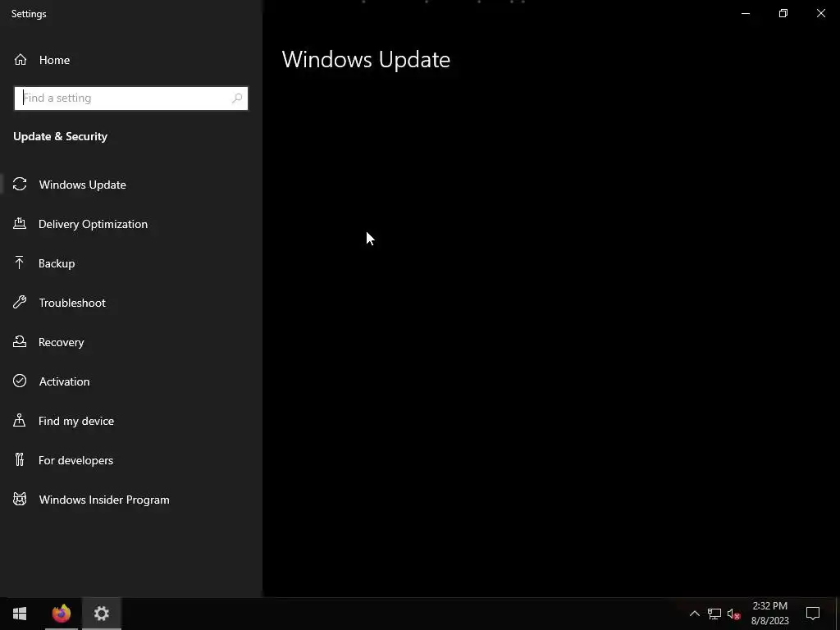Viewport: 840px width, 630px height.
Task: Minimize the Settings window
Action: click(x=745, y=13)
